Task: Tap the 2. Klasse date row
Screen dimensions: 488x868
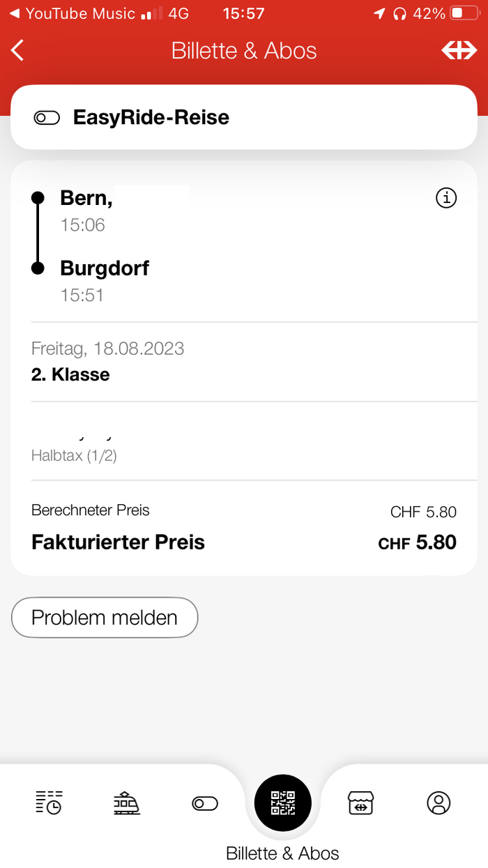Action: click(244, 362)
